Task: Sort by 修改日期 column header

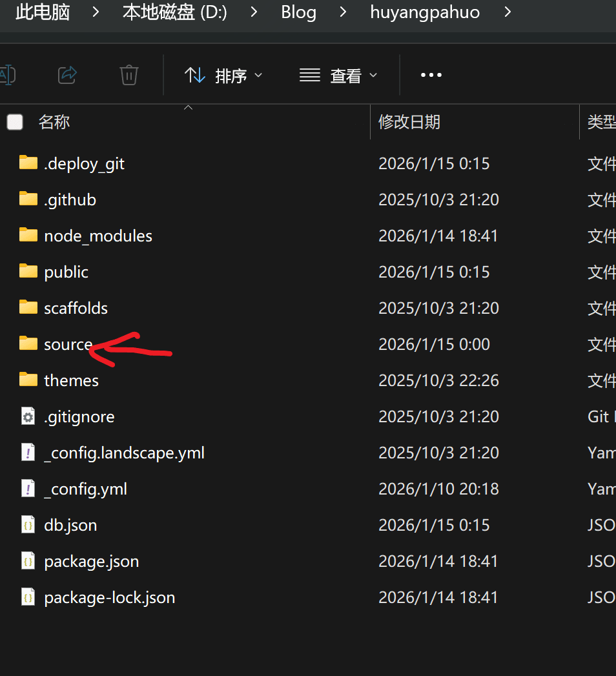Action: coord(409,122)
